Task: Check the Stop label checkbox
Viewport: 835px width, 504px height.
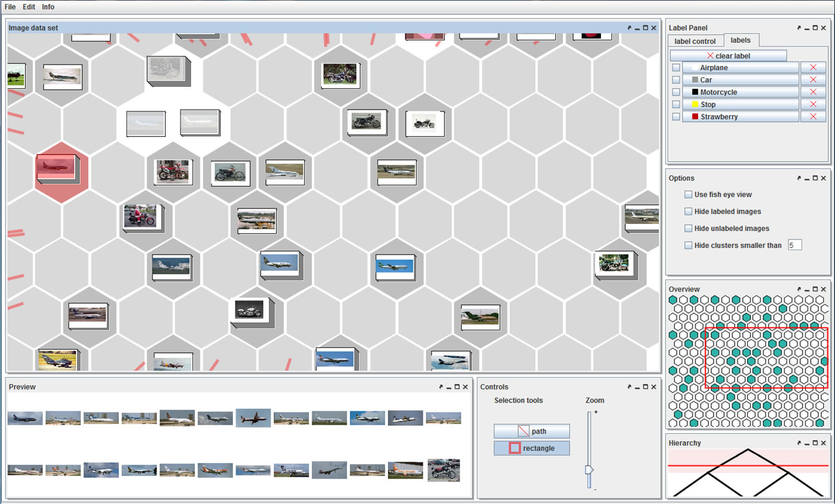Action: [676, 105]
